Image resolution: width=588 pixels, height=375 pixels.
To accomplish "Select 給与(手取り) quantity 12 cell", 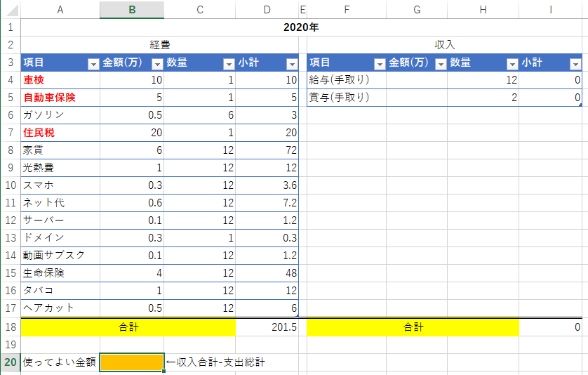I will 483,80.
